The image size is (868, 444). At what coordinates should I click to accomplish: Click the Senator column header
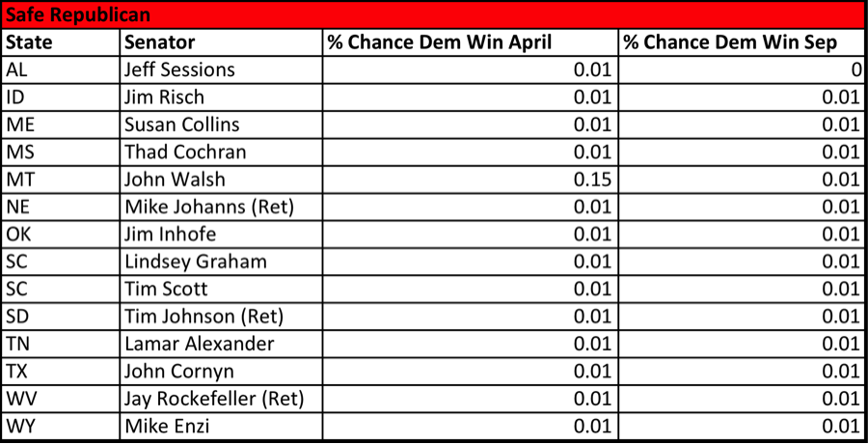click(222, 42)
